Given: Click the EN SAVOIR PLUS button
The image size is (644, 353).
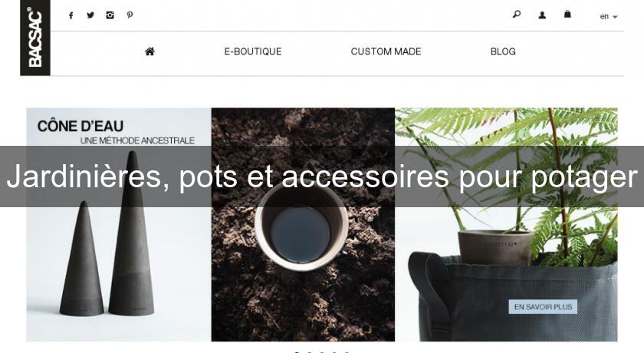Looking at the screenshot, I should [x=543, y=306].
